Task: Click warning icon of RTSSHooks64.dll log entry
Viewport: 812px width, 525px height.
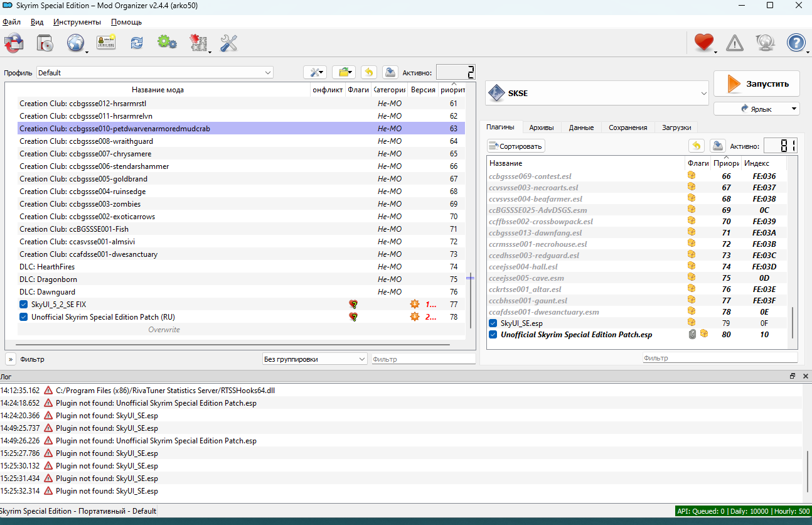Action: tap(48, 391)
